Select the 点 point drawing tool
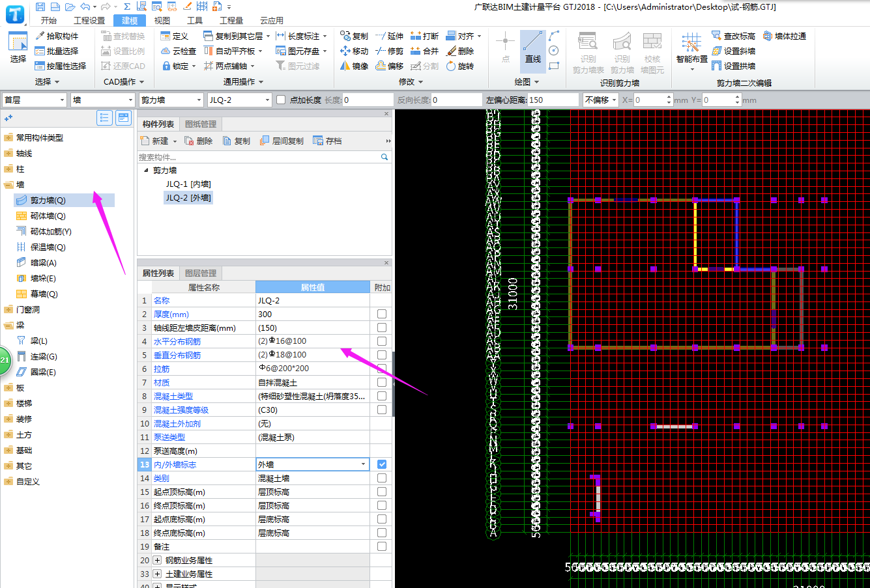Viewport: 870px width, 588px height. click(x=505, y=48)
